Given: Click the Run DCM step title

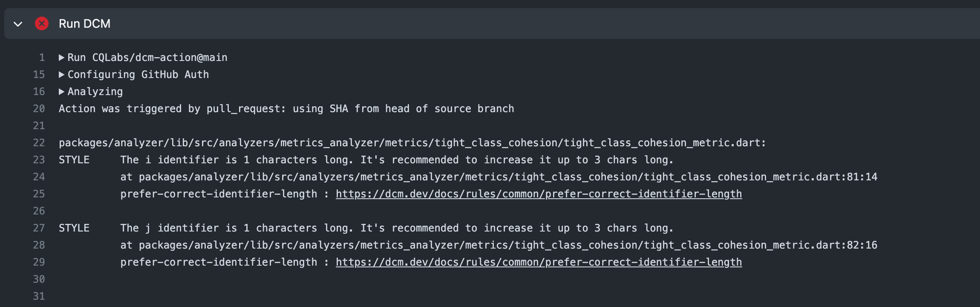Looking at the screenshot, I should [84, 24].
